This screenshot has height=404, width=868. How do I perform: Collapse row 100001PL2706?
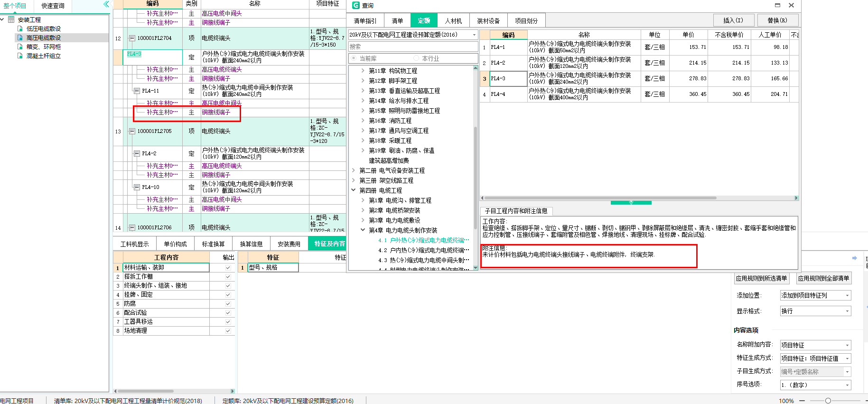(132, 228)
